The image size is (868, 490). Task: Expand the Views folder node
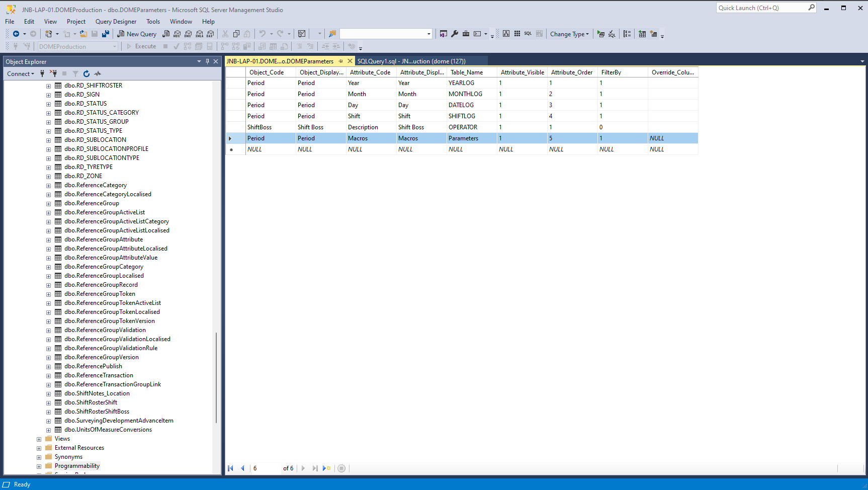tap(39, 439)
